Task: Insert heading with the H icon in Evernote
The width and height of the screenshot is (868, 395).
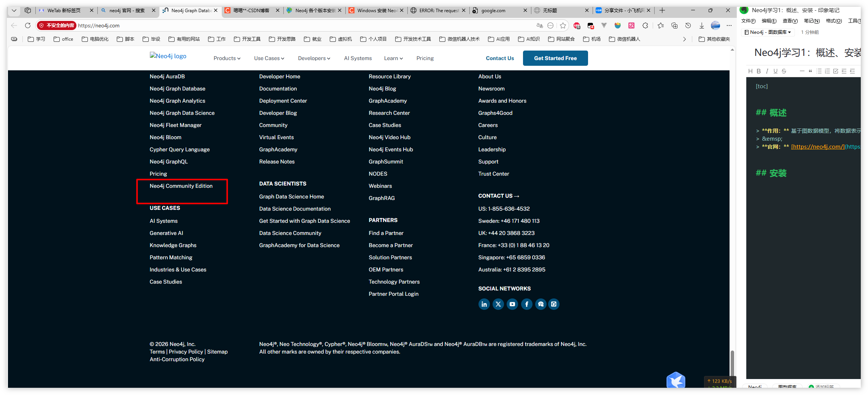Action: (750, 71)
